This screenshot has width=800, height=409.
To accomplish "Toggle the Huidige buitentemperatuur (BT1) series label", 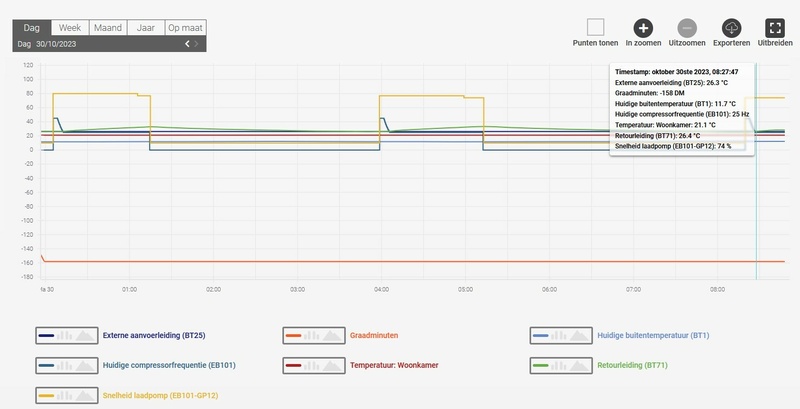I will pos(653,336).
